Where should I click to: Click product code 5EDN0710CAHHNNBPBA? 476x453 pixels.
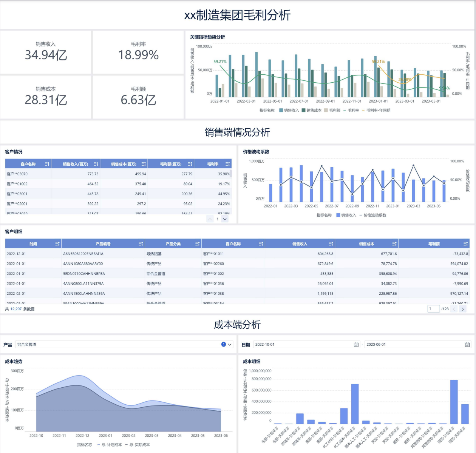click(84, 273)
